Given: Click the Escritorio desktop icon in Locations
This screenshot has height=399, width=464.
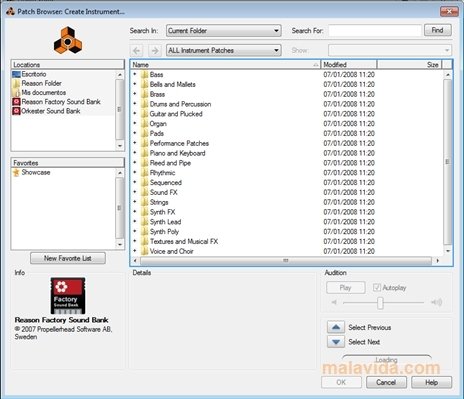Looking at the screenshot, I should pyautogui.click(x=16, y=74).
